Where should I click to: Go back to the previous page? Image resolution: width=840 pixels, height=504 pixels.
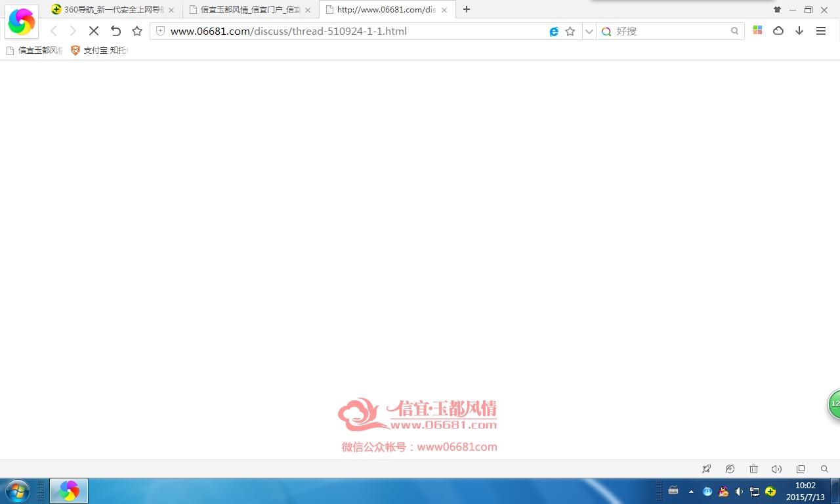pos(54,31)
